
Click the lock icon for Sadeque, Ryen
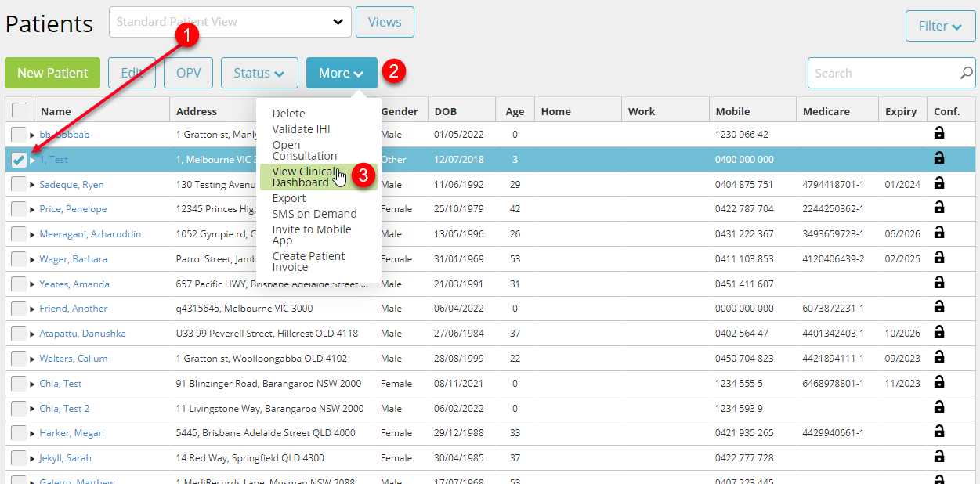click(x=939, y=183)
